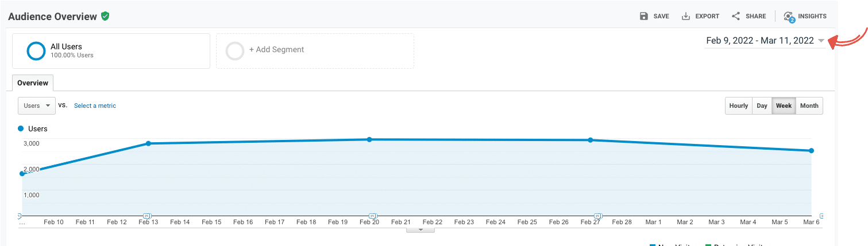Select the Month view

click(809, 106)
